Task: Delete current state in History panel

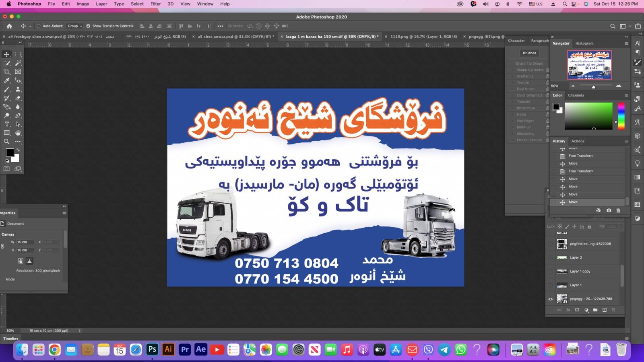Action: [619, 210]
